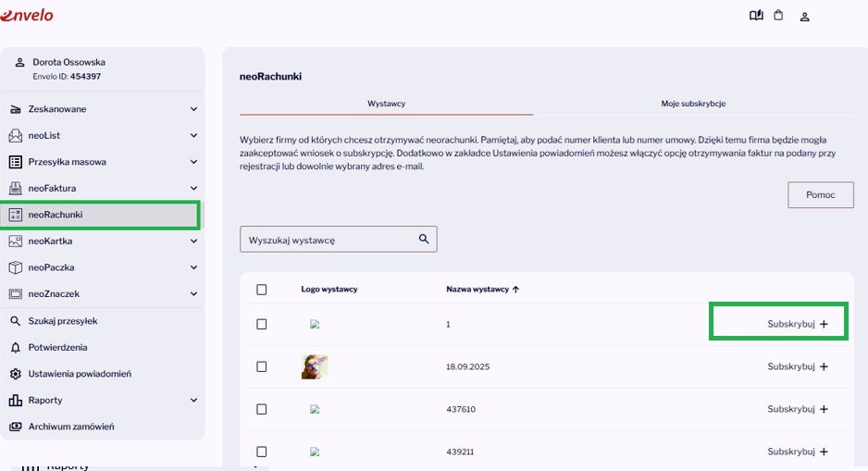The height and width of the screenshot is (471, 868).
Task: Switch to the Moje subskrybcje tab
Action: coord(693,104)
